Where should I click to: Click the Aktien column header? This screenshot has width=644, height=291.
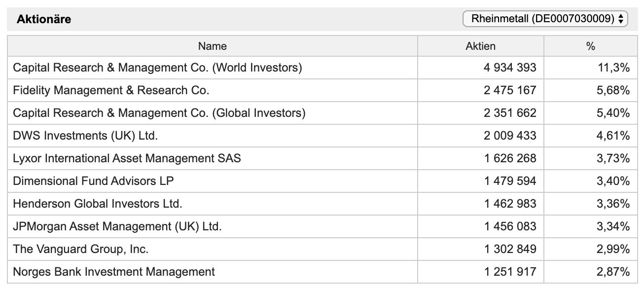[x=481, y=46]
